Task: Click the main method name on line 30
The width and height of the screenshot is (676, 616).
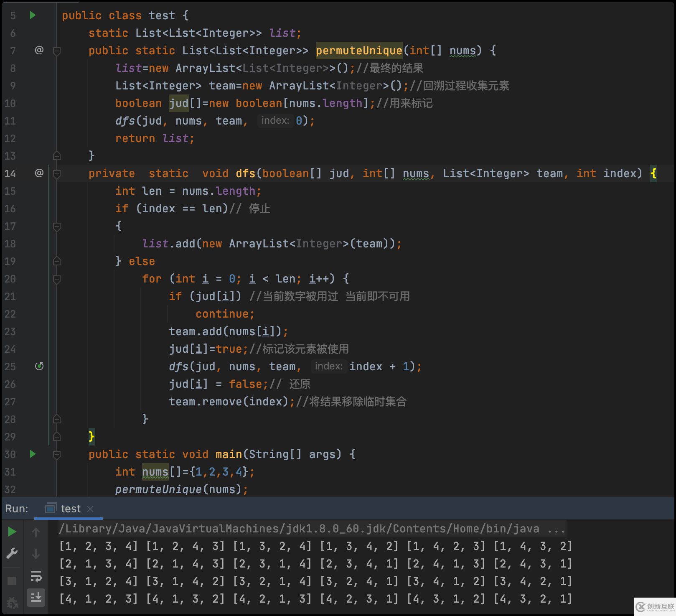Action: [229, 454]
